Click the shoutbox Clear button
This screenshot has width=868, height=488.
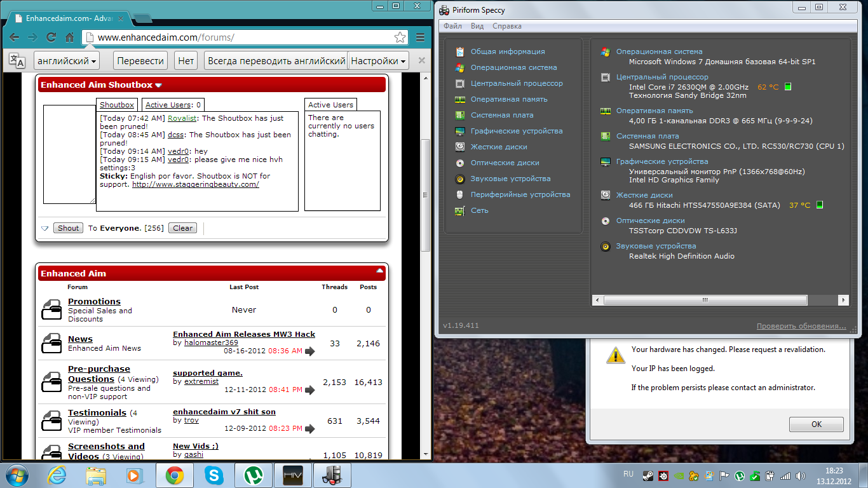click(183, 228)
